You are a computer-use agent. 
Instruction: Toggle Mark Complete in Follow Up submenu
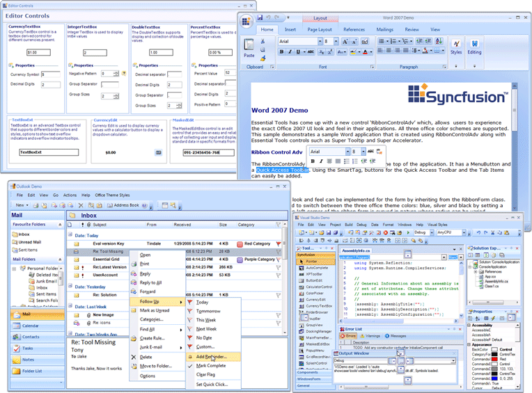pos(210,366)
